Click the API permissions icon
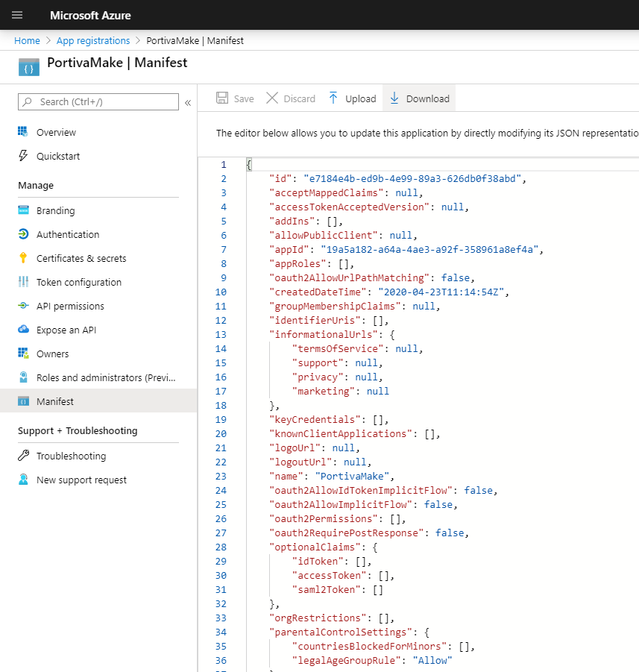This screenshot has height=672, width=639. point(23,306)
